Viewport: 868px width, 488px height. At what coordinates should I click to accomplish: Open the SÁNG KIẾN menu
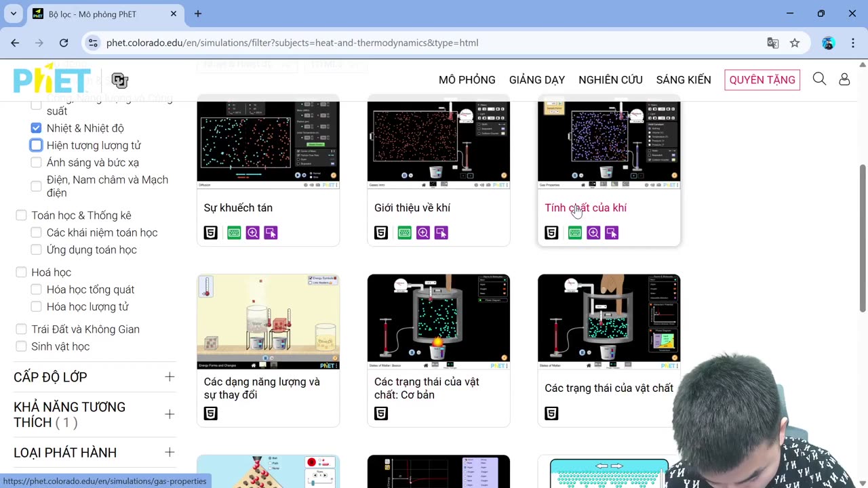coord(684,80)
